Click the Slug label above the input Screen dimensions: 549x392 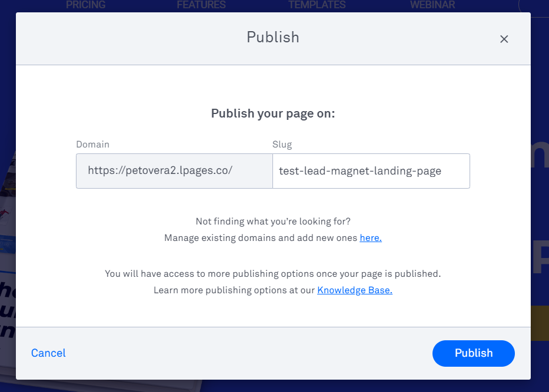[282, 145]
